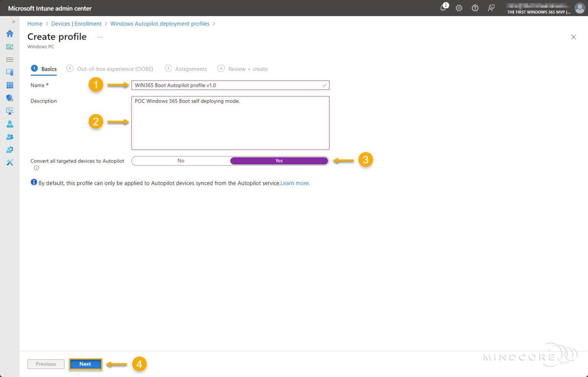Open Endpoint security shield icon
The width and height of the screenshot is (588, 377).
pyautogui.click(x=10, y=98)
